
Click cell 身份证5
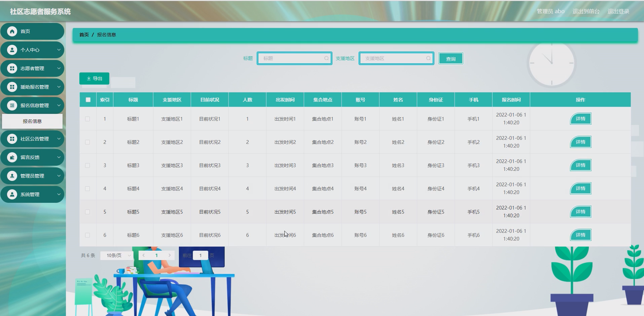tap(436, 212)
